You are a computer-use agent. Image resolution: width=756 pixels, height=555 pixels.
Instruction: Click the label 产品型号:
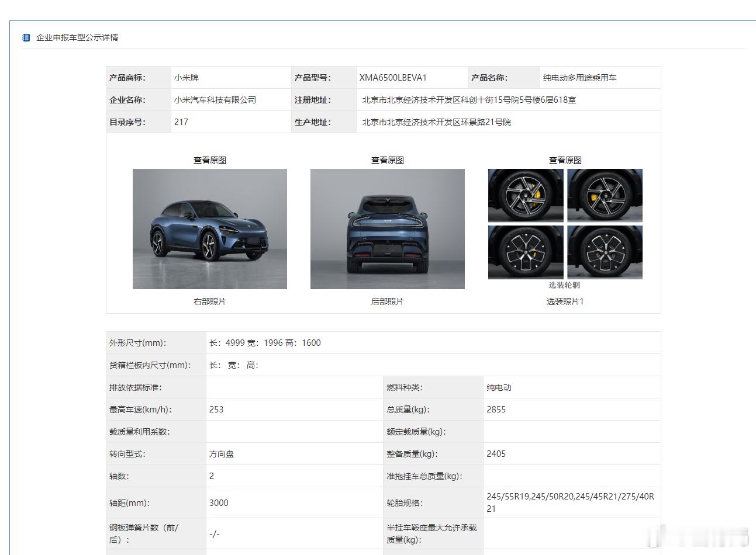pos(313,78)
